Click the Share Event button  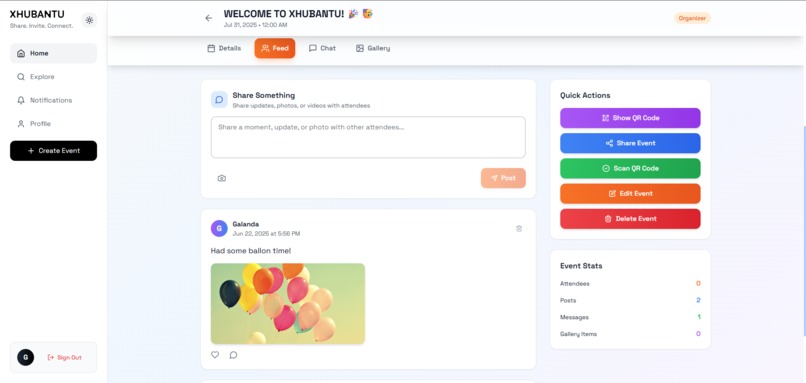(x=630, y=143)
